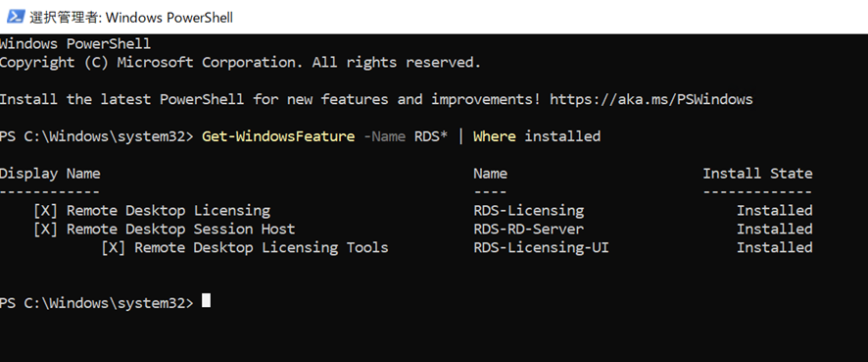Click 'Remote Desktop Licensing Tools' display name
868x362 pixels.
[262, 247]
